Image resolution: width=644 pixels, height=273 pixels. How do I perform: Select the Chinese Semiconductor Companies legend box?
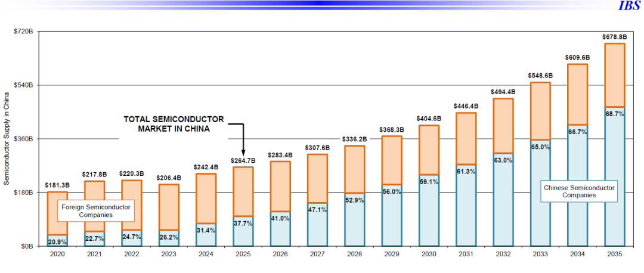(578, 191)
